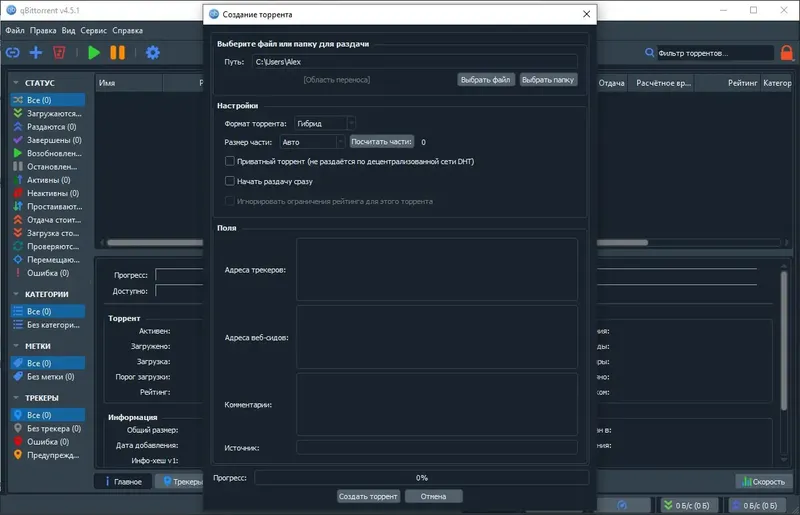Select the Проверяютс... status filter
The image size is (800, 515).
click(48, 246)
